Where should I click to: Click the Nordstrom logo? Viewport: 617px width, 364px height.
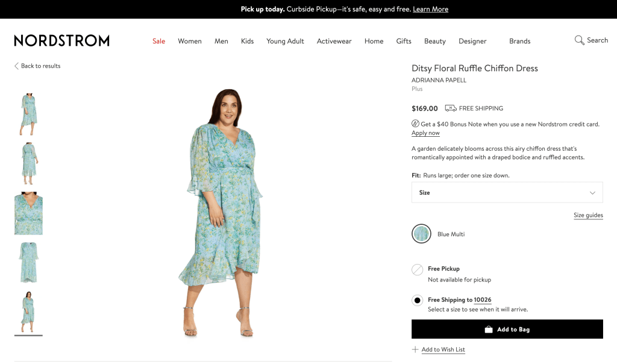[x=61, y=41]
